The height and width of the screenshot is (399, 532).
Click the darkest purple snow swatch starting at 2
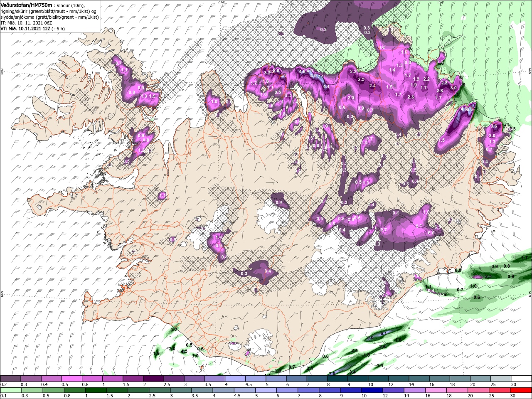point(153,379)
